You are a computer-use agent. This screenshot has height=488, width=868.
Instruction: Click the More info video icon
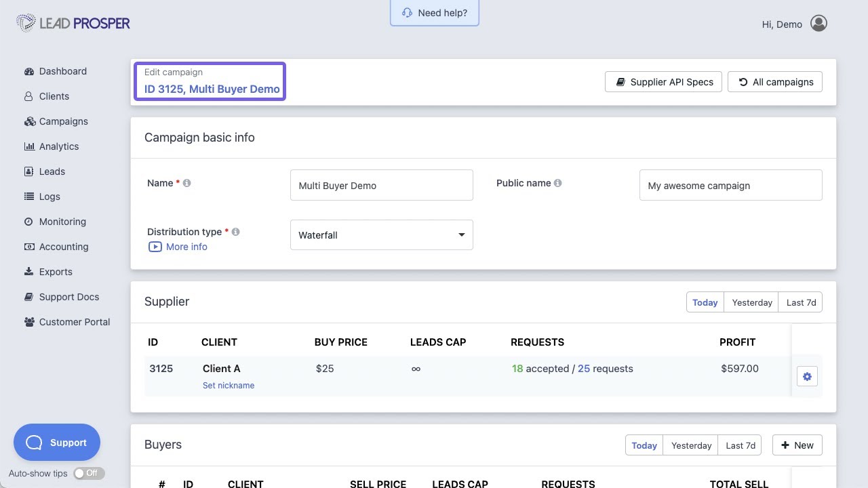(155, 247)
